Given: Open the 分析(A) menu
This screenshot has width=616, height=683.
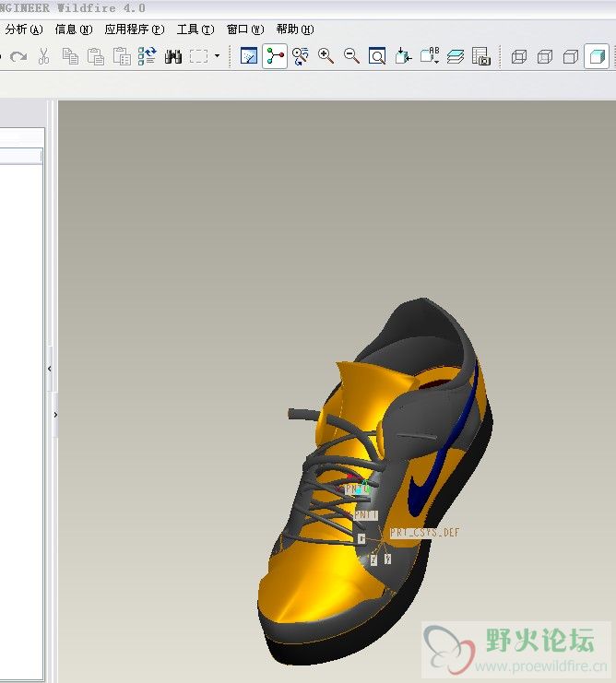Looking at the screenshot, I should (24, 29).
